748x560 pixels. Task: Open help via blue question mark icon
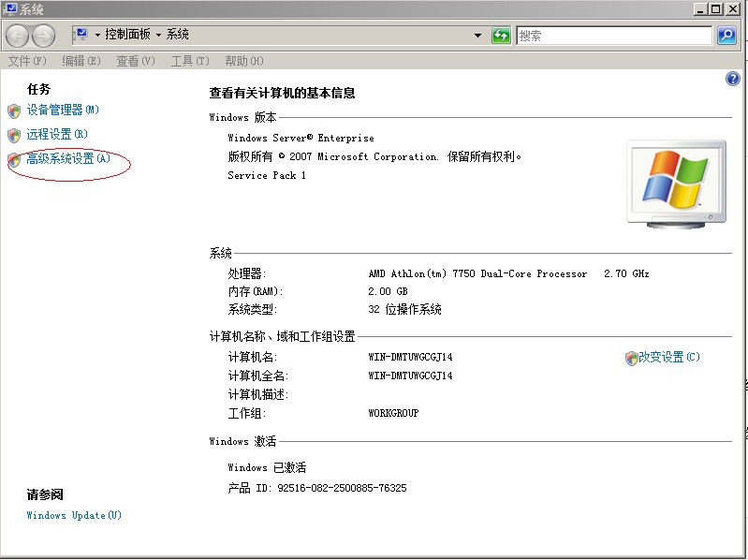733,79
